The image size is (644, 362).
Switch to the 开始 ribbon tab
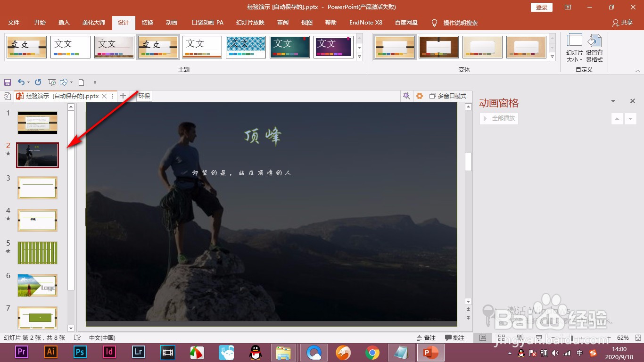40,23
